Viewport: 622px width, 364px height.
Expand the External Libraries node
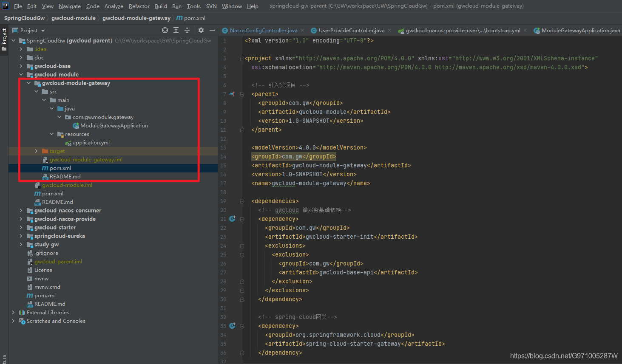[x=13, y=312]
